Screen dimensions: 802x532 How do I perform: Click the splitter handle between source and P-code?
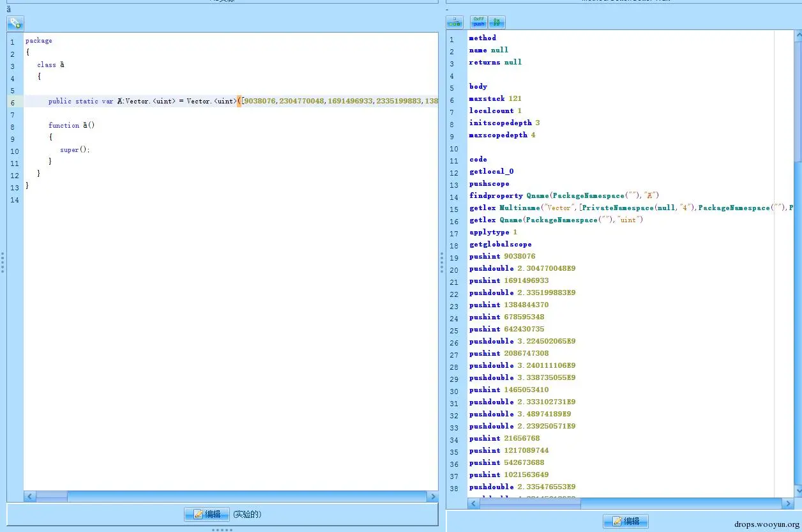[442, 262]
